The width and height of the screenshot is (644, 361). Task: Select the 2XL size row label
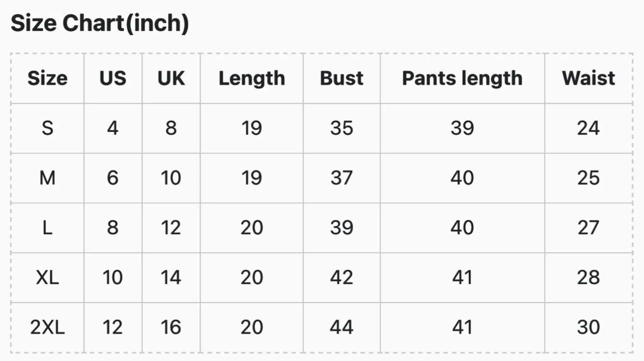48,327
